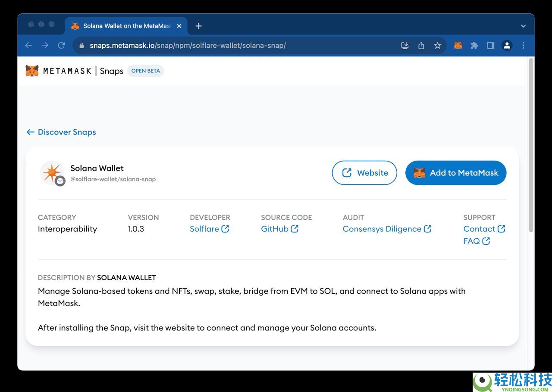Image resolution: width=552 pixels, height=392 pixels.
Task: Click the @solflare-wallet/solana-snap package name
Action: (113, 179)
